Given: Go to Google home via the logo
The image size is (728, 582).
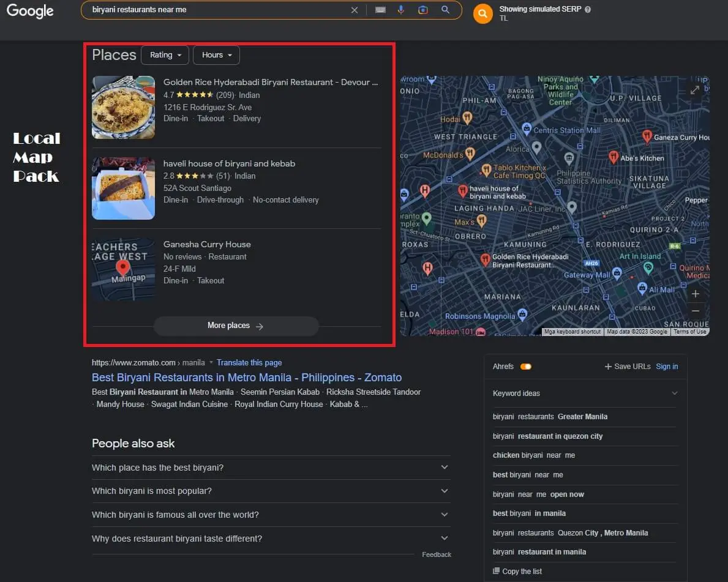Looking at the screenshot, I should 30,10.
